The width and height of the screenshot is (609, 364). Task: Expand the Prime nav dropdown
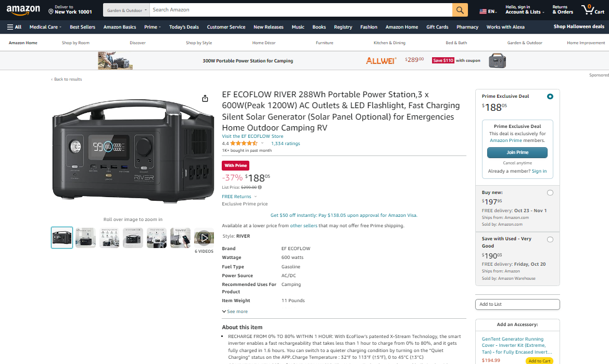152,27
